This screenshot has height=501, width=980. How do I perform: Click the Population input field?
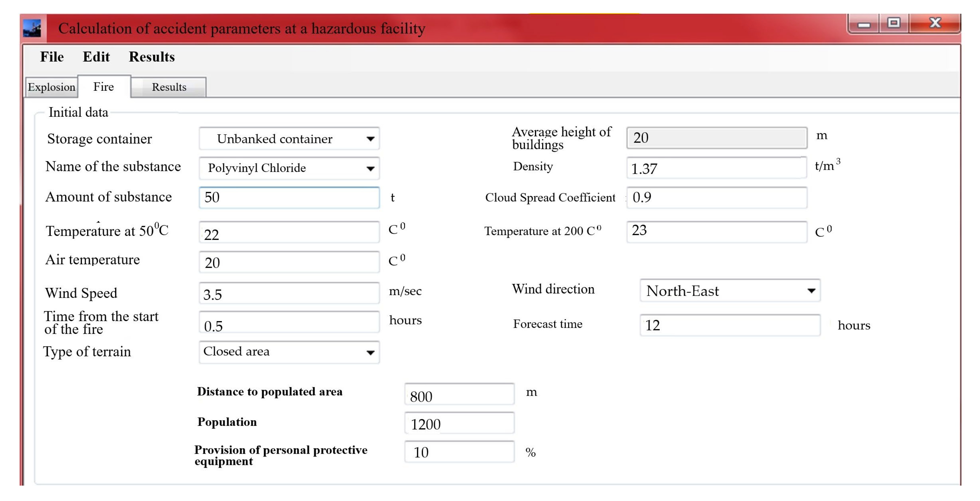click(x=459, y=423)
